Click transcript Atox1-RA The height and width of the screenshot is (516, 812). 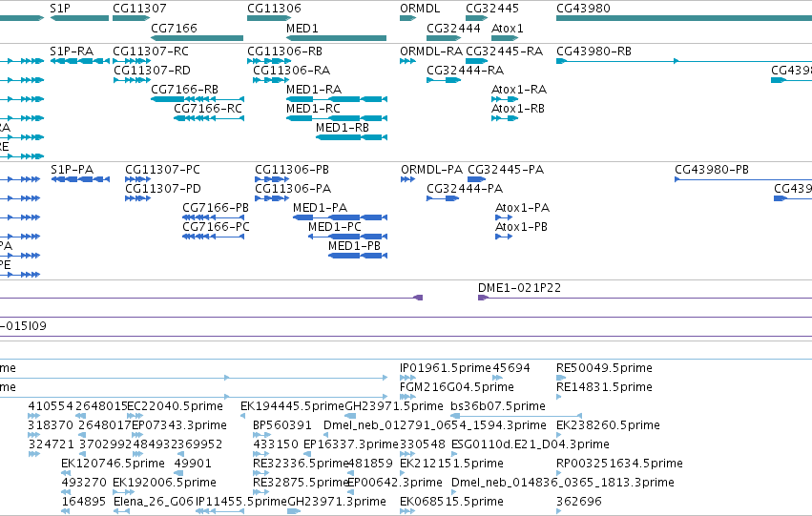pos(505,99)
